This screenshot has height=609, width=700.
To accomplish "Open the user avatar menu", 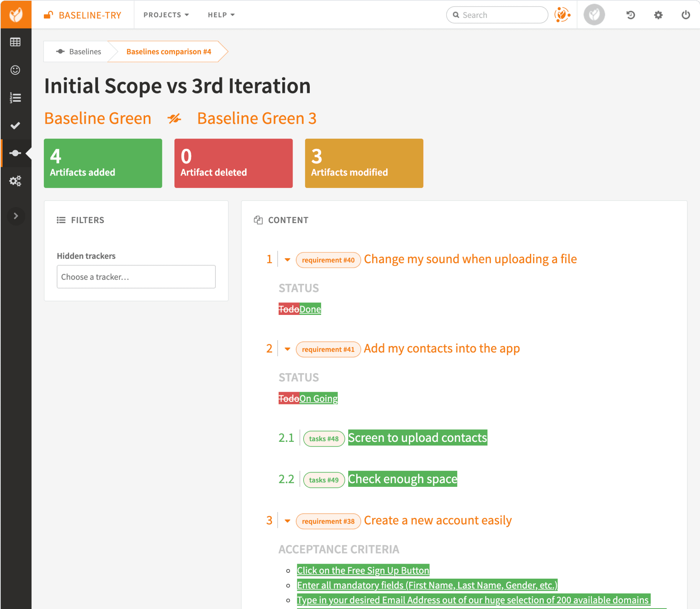I will coord(594,15).
